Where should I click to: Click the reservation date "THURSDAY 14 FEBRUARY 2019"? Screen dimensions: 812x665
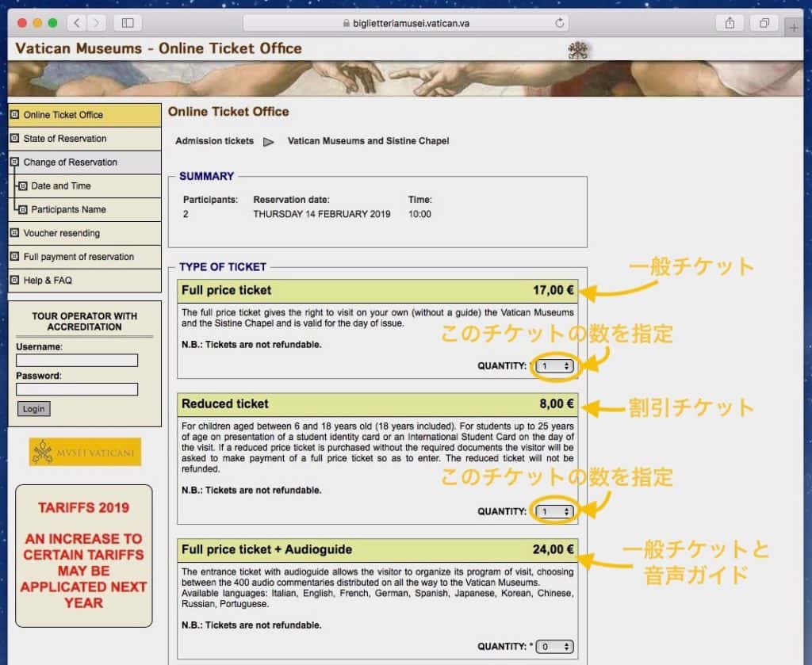322,214
